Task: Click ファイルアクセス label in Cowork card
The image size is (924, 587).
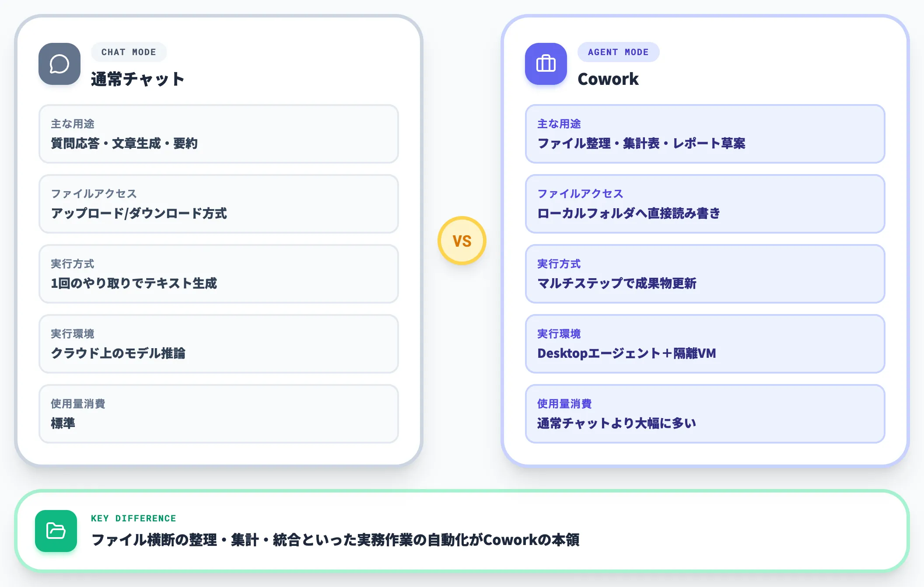Action: pyautogui.click(x=581, y=194)
